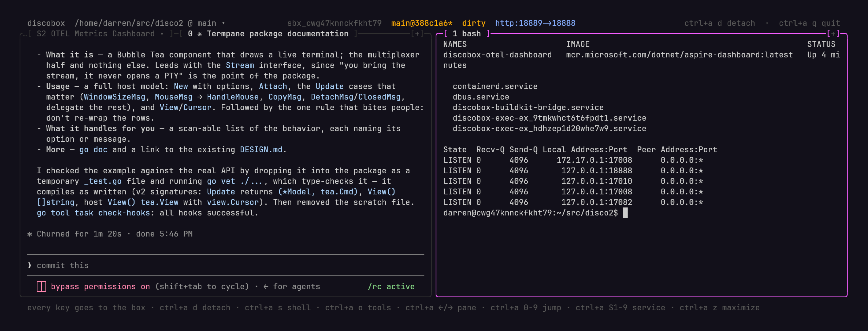Click the asterisk icon in Termpane tab
The height and width of the screenshot is (331, 868).
200,34
